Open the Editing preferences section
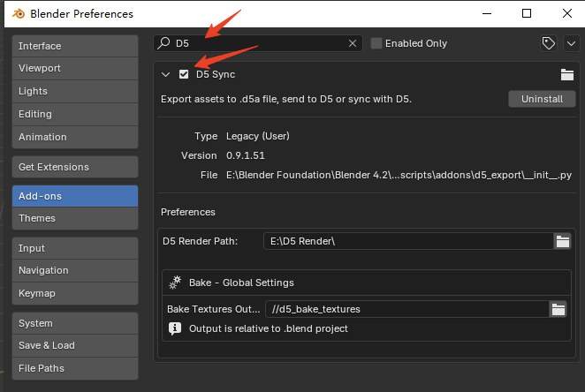Screen dimensions: 585x392 [x=75, y=115]
